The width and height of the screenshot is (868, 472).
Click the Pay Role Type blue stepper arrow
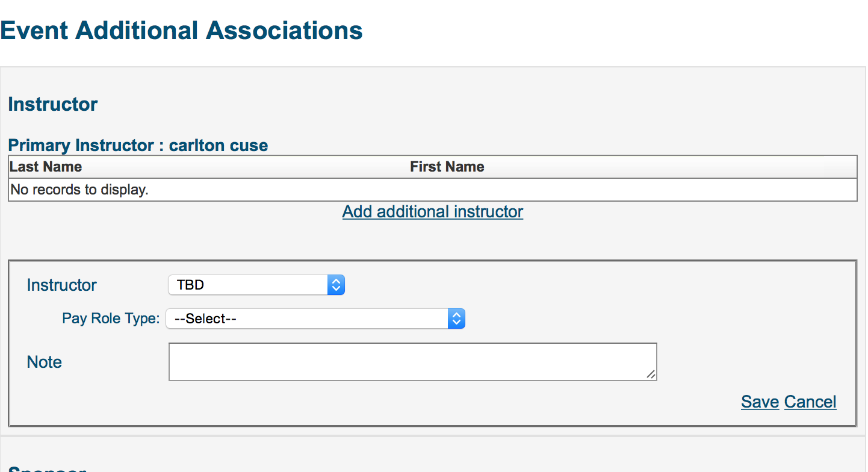point(457,319)
